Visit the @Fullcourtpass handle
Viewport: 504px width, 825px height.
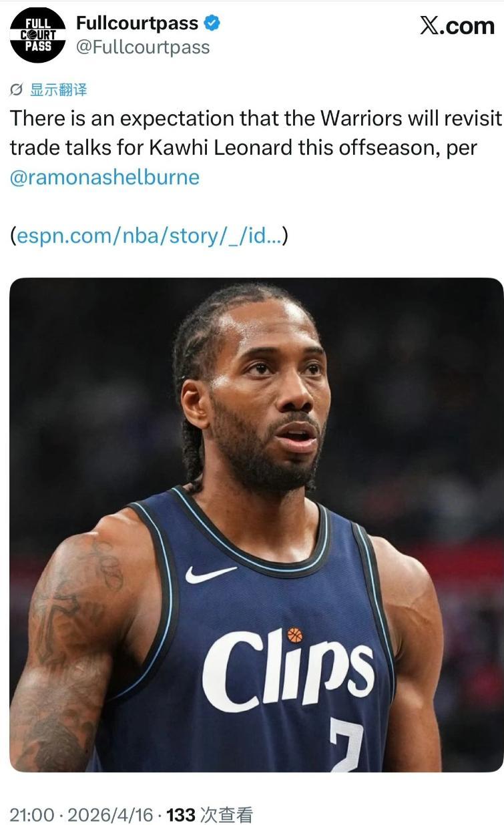(143, 47)
